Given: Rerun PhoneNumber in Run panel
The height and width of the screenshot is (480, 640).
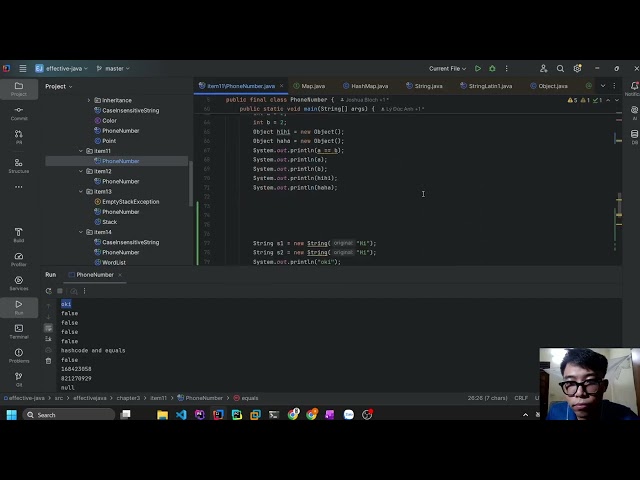Looking at the screenshot, I should 49,291.
